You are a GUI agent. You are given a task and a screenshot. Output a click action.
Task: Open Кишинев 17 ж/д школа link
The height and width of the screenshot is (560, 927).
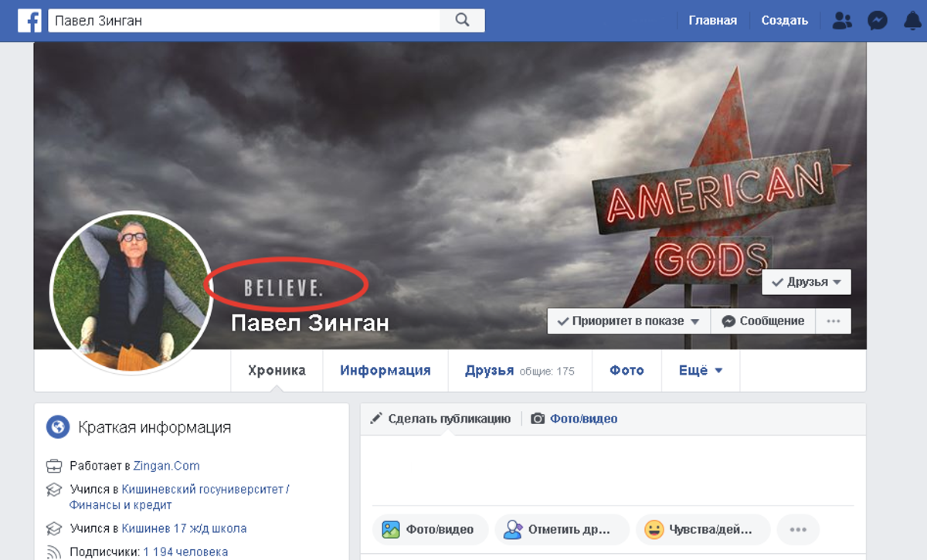185,529
